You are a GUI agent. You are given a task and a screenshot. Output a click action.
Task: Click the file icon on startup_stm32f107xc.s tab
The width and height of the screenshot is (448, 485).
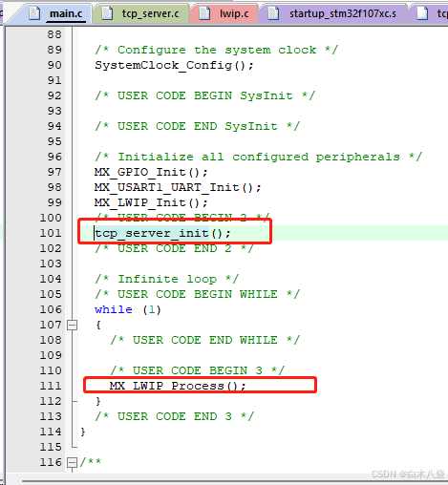coord(273,13)
